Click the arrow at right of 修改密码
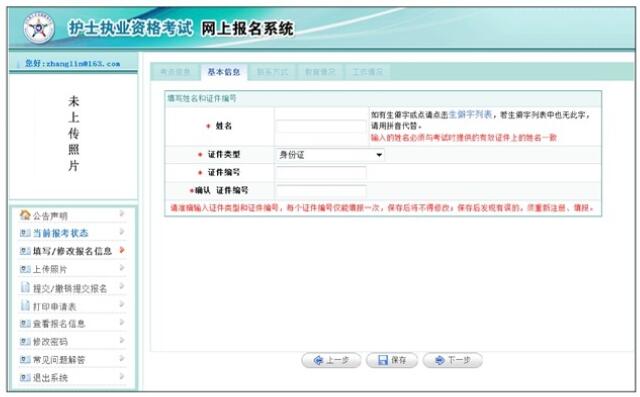 (x=122, y=340)
